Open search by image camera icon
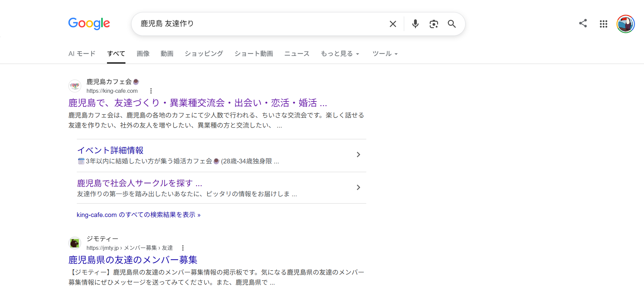Screen dimensions: 644x291 (x=434, y=24)
